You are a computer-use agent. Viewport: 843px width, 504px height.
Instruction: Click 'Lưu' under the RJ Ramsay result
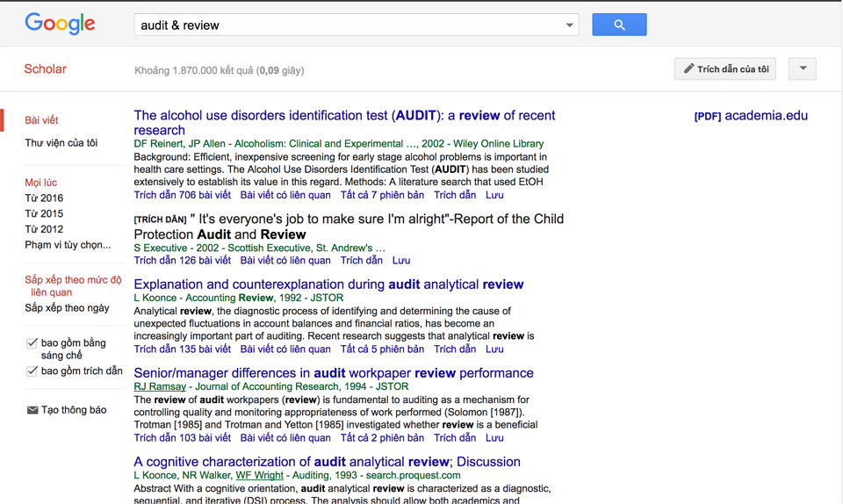(494, 438)
